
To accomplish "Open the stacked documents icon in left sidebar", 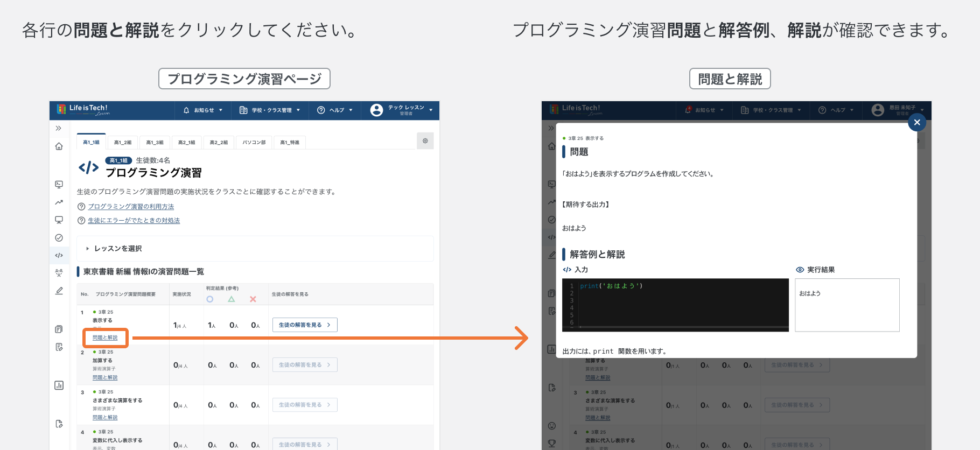I will [59, 329].
